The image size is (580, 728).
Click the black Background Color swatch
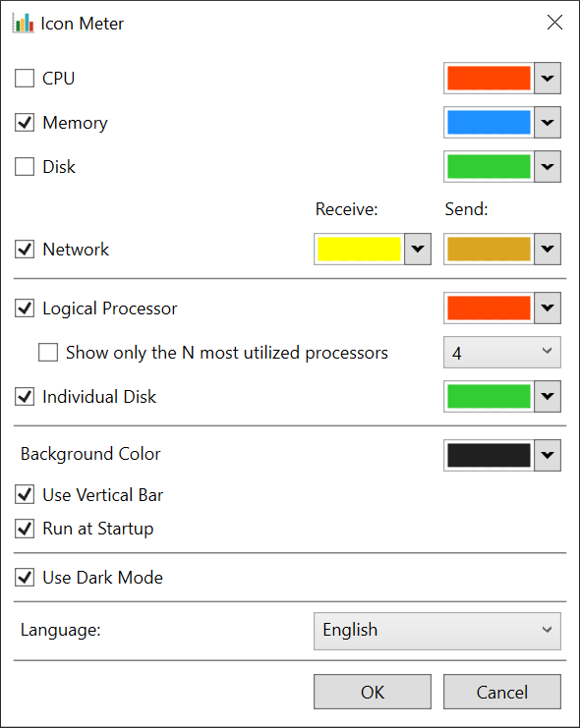[489, 456]
